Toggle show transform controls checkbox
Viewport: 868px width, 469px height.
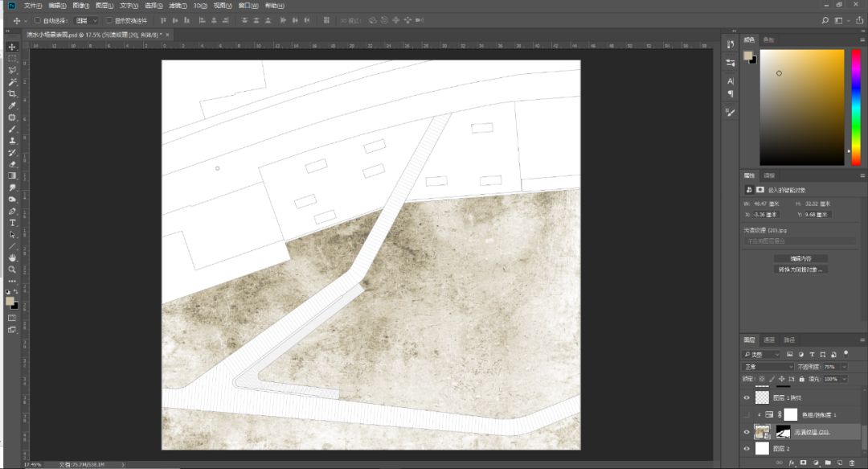coord(109,20)
